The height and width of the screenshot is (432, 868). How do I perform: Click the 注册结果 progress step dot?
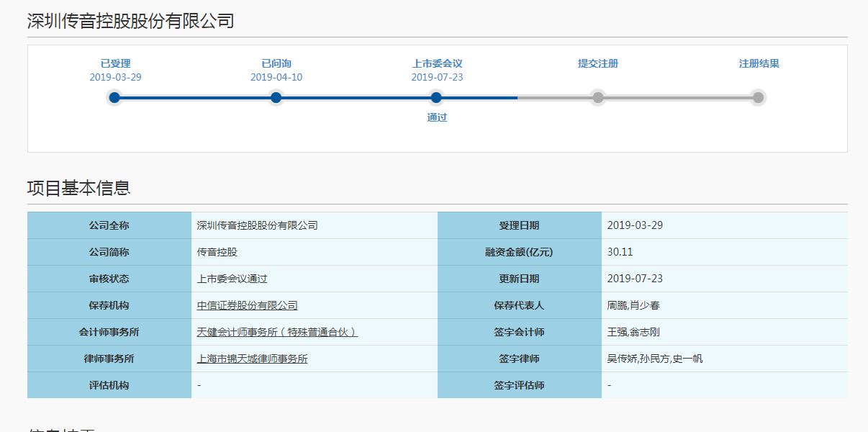coord(758,97)
